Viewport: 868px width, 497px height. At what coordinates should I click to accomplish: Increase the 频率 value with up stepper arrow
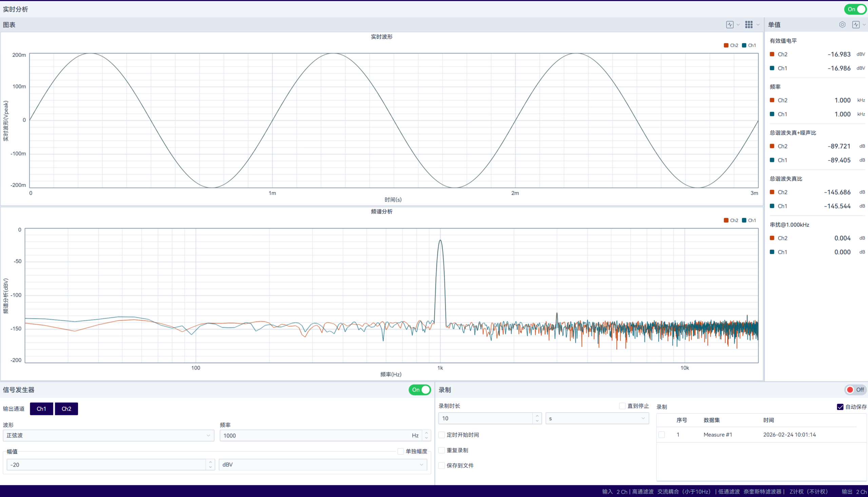pyautogui.click(x=426, y=433)
